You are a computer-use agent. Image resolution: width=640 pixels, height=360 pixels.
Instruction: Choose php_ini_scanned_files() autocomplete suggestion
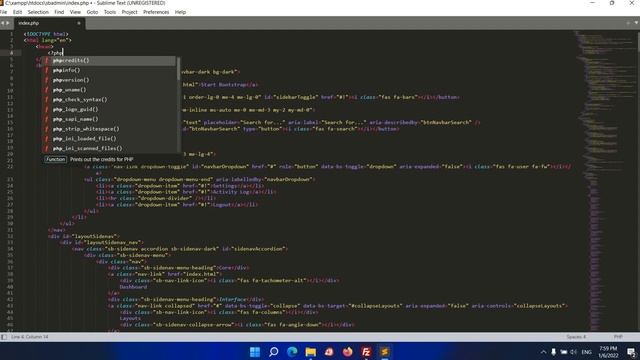(x=109, y=149)
